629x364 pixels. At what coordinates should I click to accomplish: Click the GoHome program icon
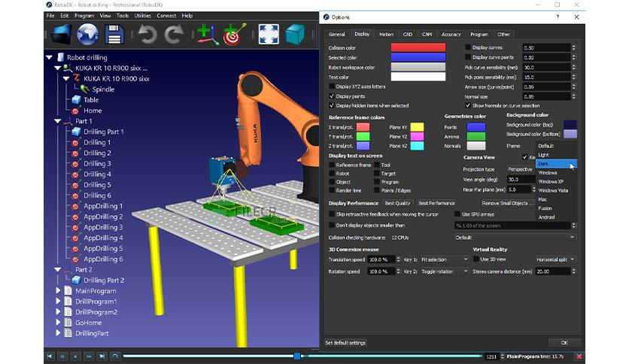(x=68, y=323)
